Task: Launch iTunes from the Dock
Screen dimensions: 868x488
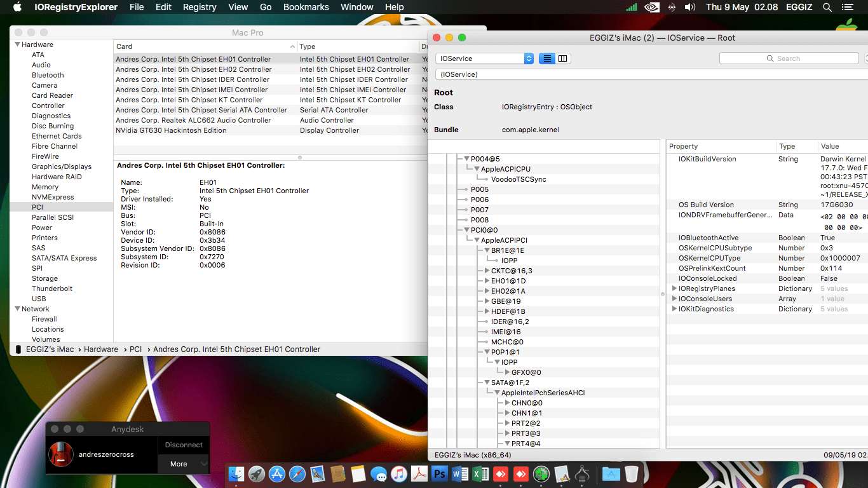Action: coord(399,474)
